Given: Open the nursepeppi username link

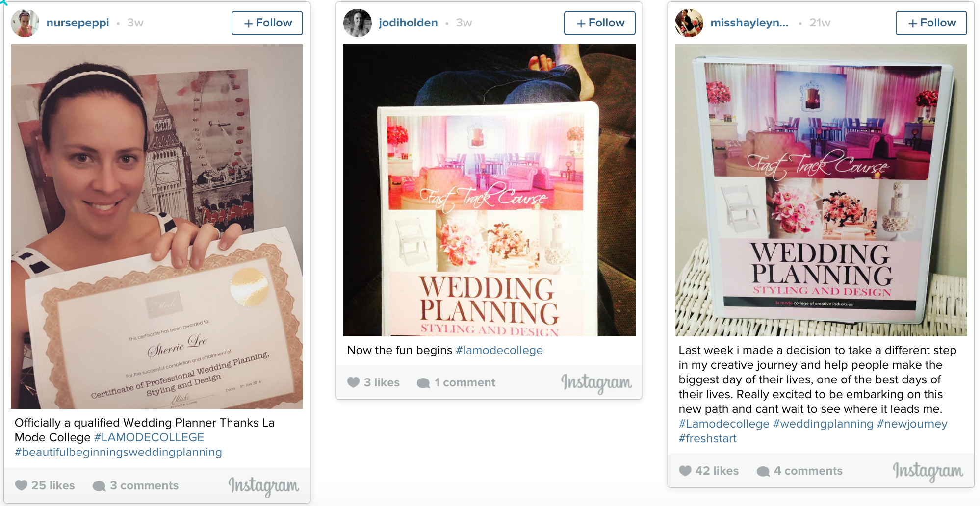Looking at the screenshot, I should coord(78,23).
